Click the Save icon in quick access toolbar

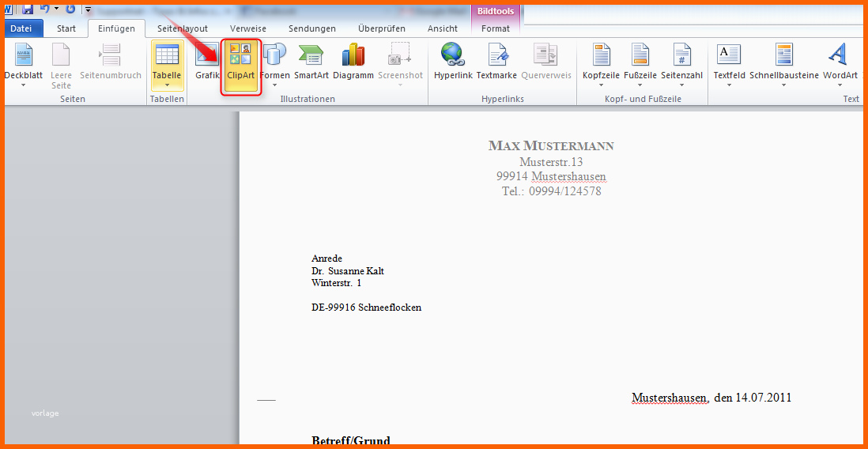pos(28,9)
